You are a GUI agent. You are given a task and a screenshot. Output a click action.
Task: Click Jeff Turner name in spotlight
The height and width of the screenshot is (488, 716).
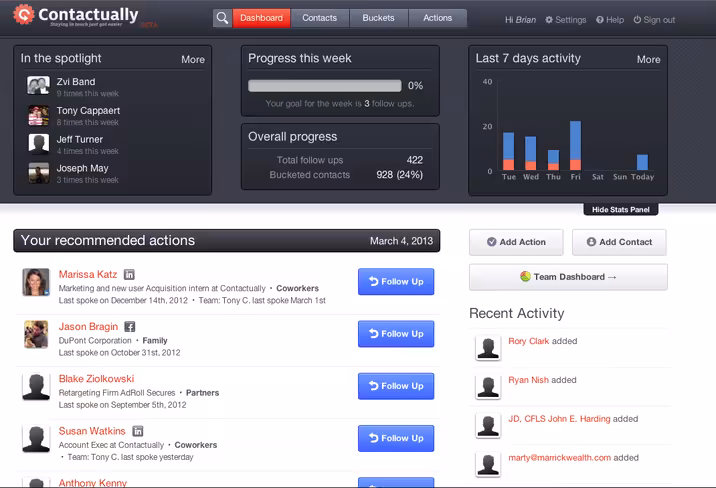[x=79, y=139]
